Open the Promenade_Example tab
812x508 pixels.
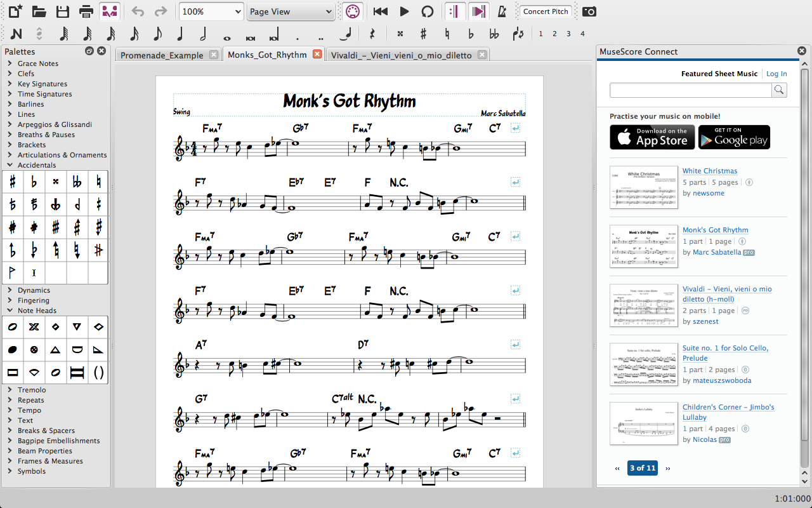(162, 54)
